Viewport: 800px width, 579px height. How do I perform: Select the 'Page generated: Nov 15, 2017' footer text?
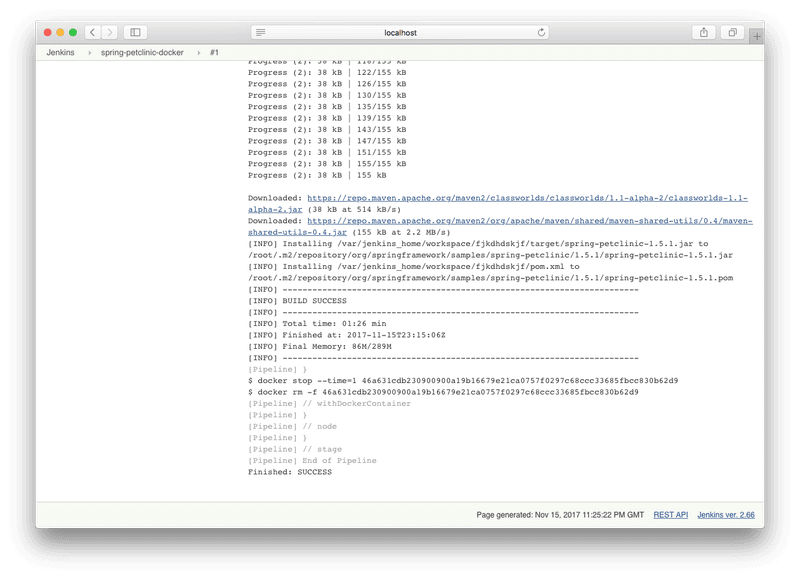(560, 515)
